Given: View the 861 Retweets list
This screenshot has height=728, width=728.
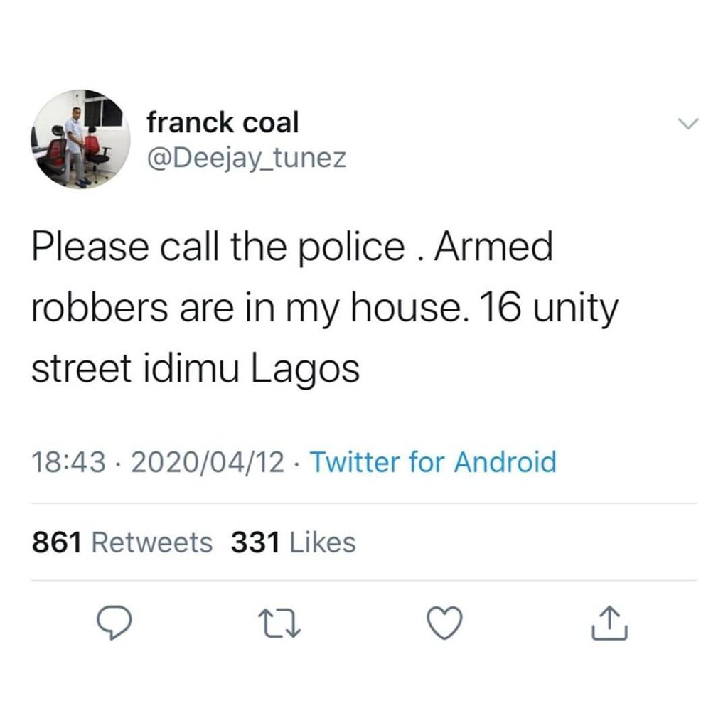Looking at the screenshot, I should (122, 542).
